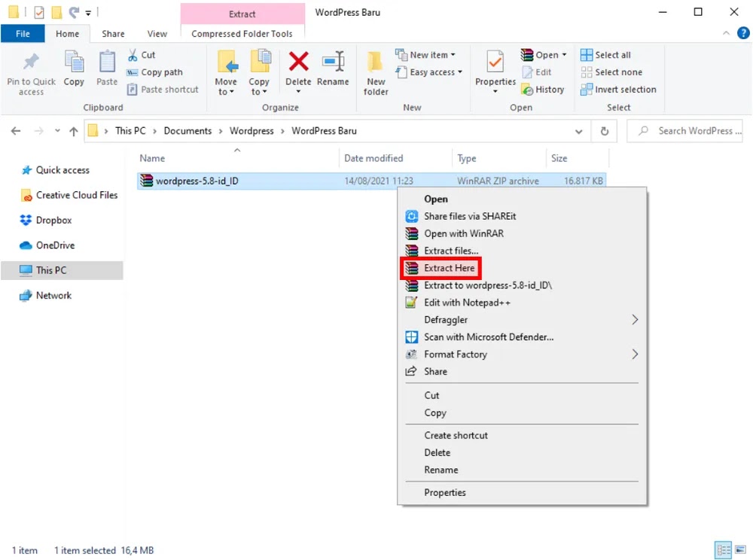
Task: Click Paste shortcut in ribbon
Action: (163, 90)
